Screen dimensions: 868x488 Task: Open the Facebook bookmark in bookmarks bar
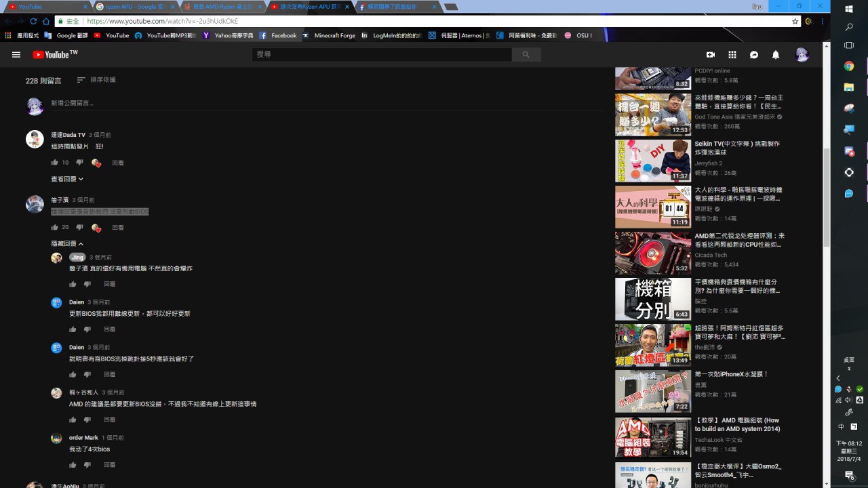[x=278, y=35]
